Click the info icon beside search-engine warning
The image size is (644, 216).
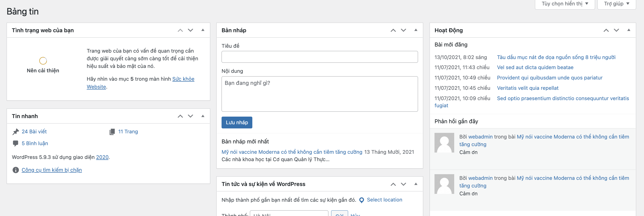click(x=16, y=170)
